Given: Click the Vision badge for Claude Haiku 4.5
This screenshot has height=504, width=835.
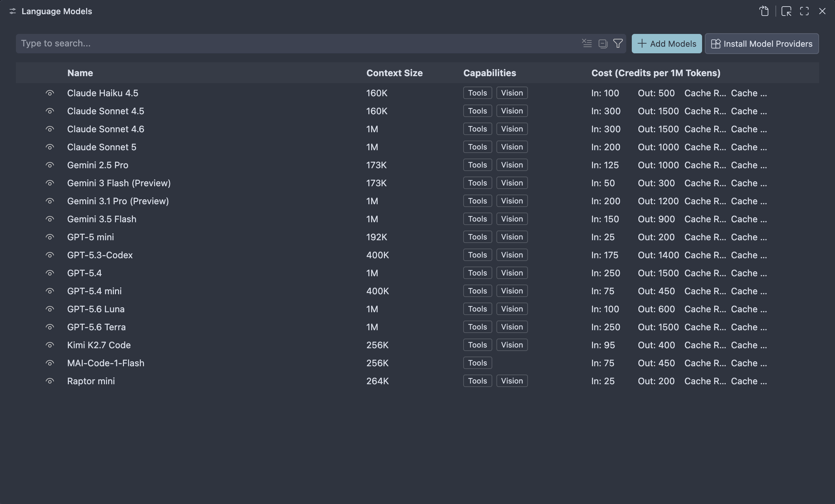Looking at the screenshot, I should point(512,93).
